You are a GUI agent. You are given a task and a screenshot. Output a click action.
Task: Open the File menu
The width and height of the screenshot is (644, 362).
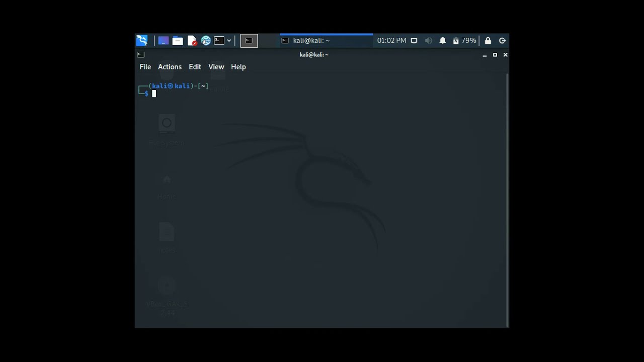145,67
